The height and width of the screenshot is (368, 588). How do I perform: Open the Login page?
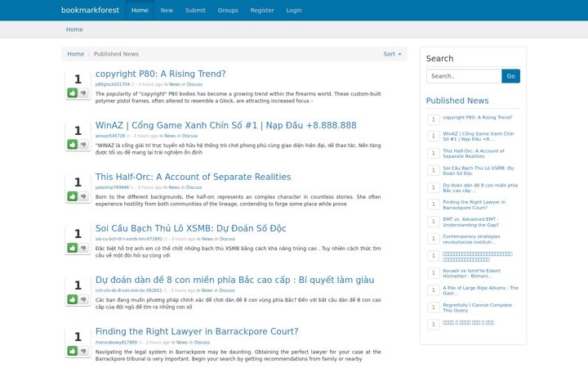(x=294, y=10)
